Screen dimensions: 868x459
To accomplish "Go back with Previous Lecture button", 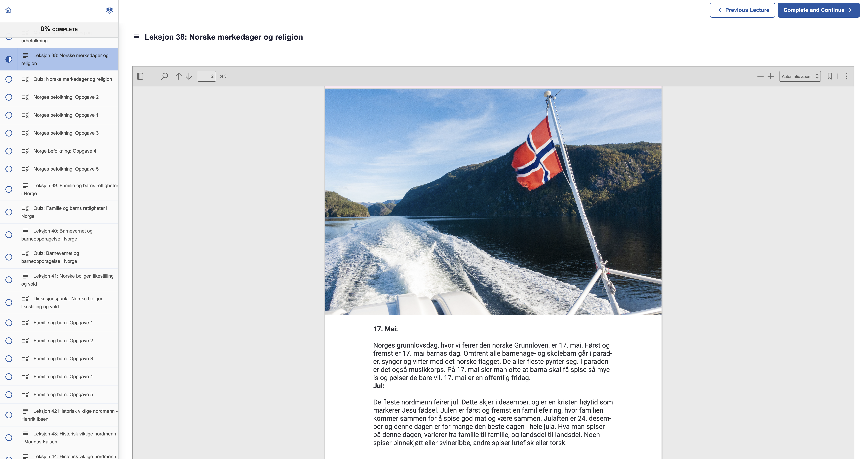I will pos(742,10).
